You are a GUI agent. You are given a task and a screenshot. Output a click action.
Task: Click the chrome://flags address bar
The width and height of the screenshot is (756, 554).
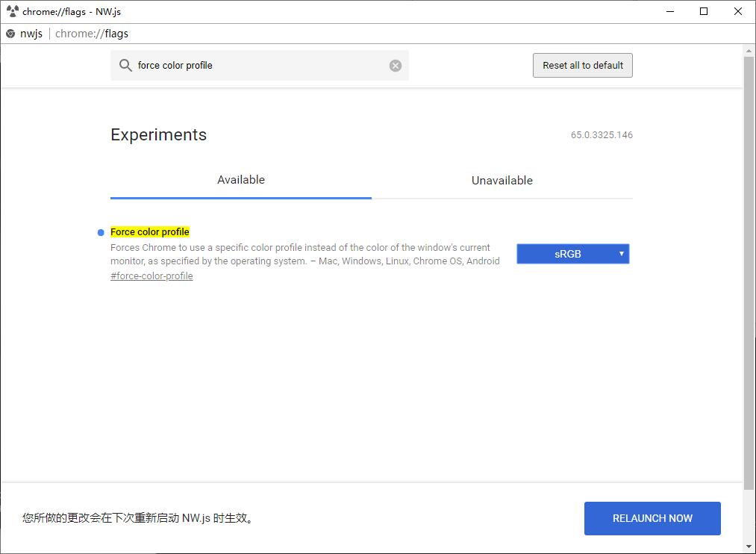tap(92, 34)
